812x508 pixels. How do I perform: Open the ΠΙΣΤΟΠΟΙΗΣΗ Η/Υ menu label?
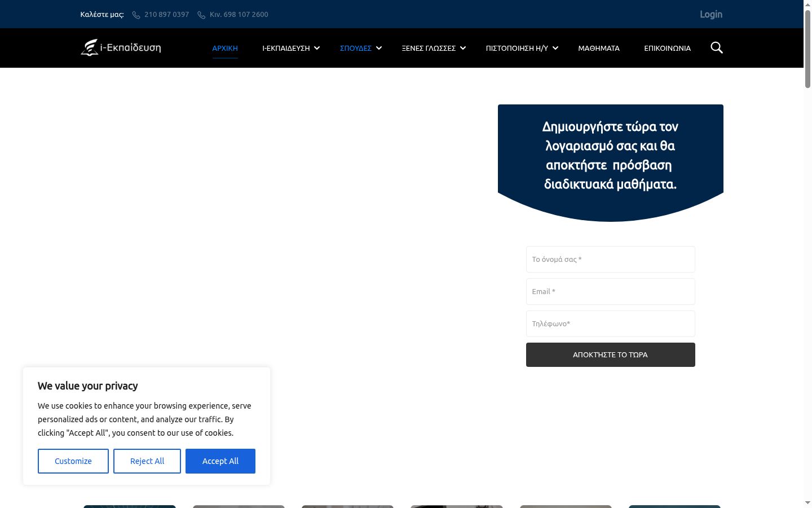517,48
